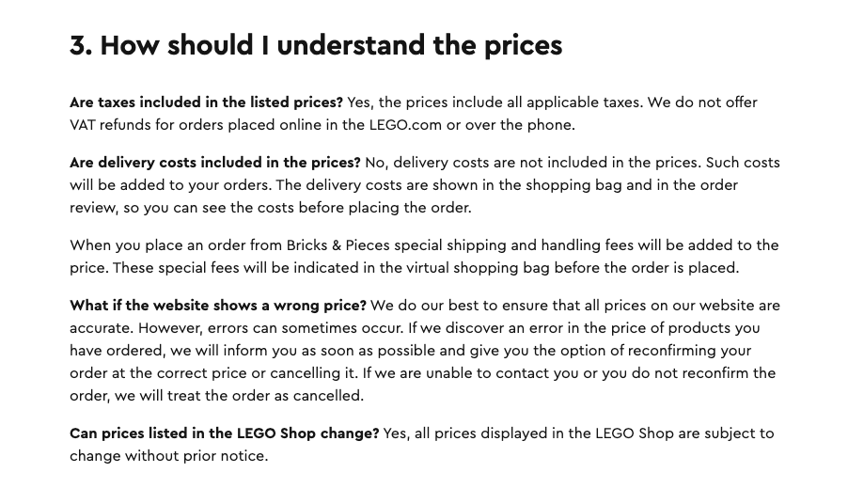
Task: Click the phrase "change without prior notice"
Action: coord(168,456)
